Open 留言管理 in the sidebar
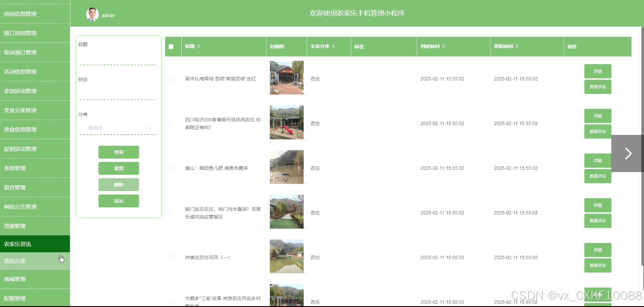Screen dimensions: 644x307 (35, 188)
